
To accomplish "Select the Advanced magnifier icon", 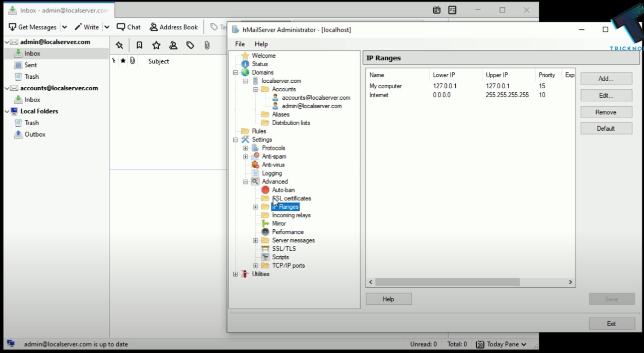I will coord(255,181).
